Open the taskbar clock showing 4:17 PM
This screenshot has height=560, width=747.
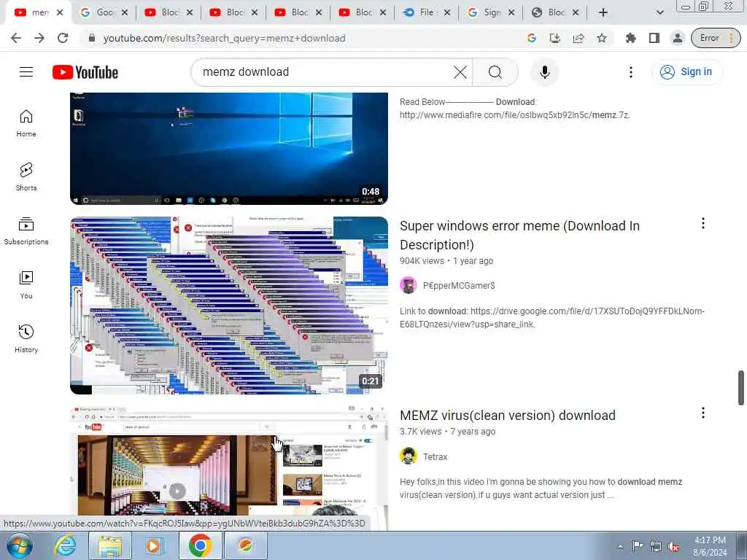click(710, 546)
